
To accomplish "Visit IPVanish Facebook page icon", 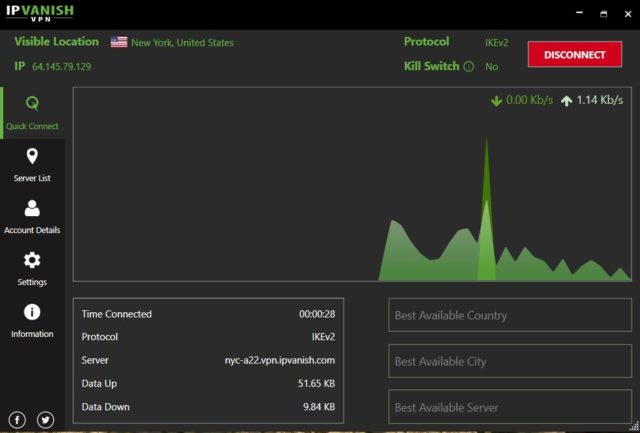I will 17,420.
